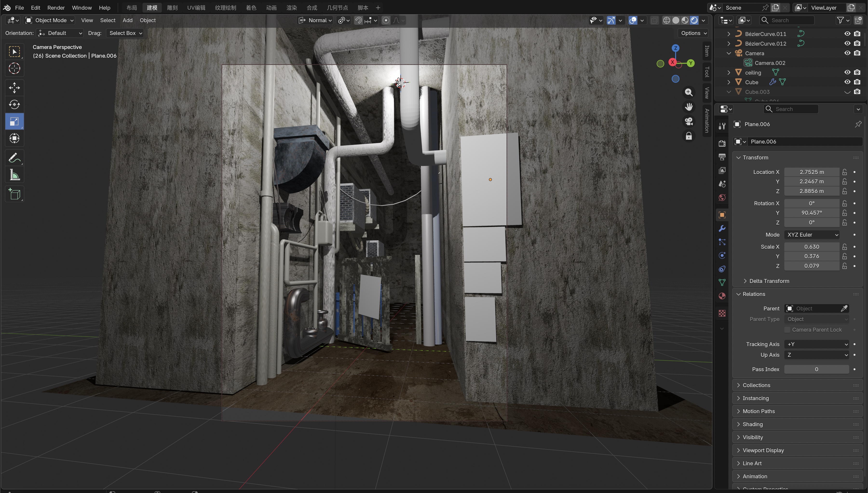Open Material properties tab
Viewport: 868px width, 493px height.
tap(722, 296)
